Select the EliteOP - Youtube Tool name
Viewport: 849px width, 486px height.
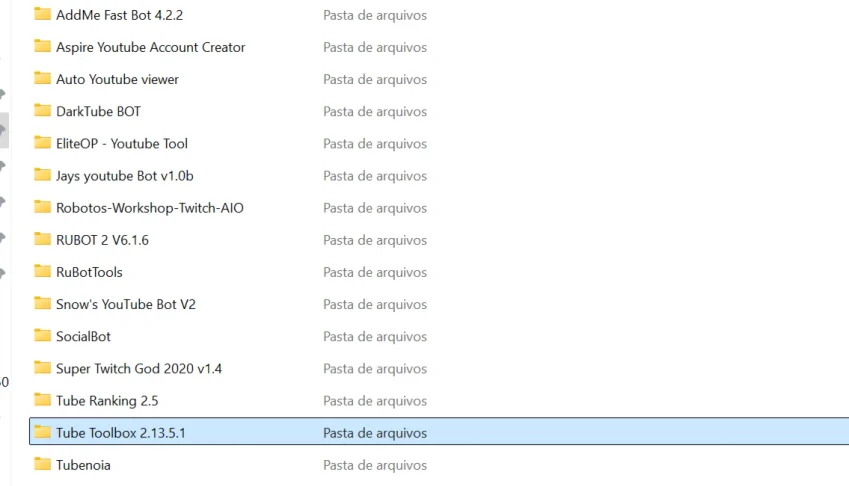pos(122,143)
